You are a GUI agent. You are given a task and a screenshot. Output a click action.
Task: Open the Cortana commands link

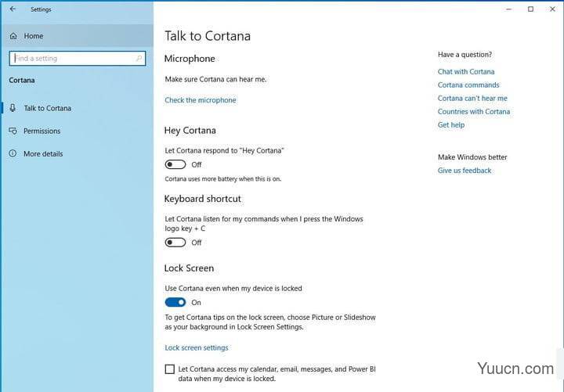pos(468,85)
